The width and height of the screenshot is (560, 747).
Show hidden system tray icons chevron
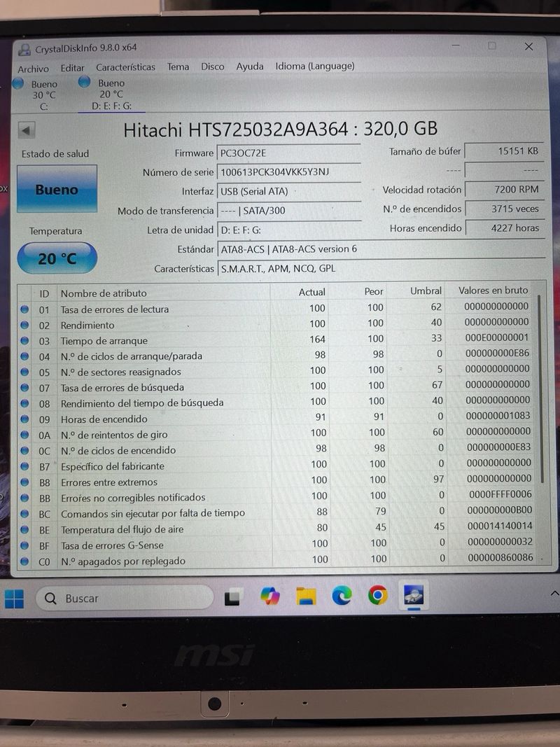coord(554,593)
